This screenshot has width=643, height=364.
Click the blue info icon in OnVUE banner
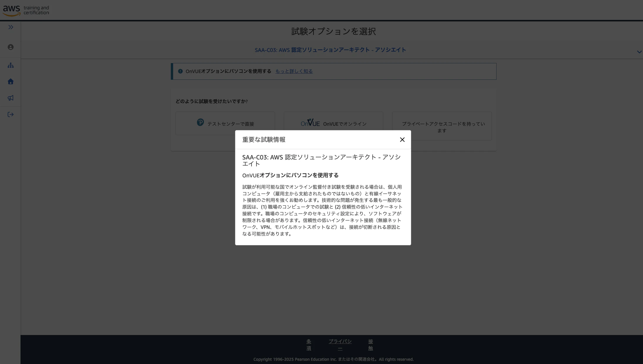180,71
